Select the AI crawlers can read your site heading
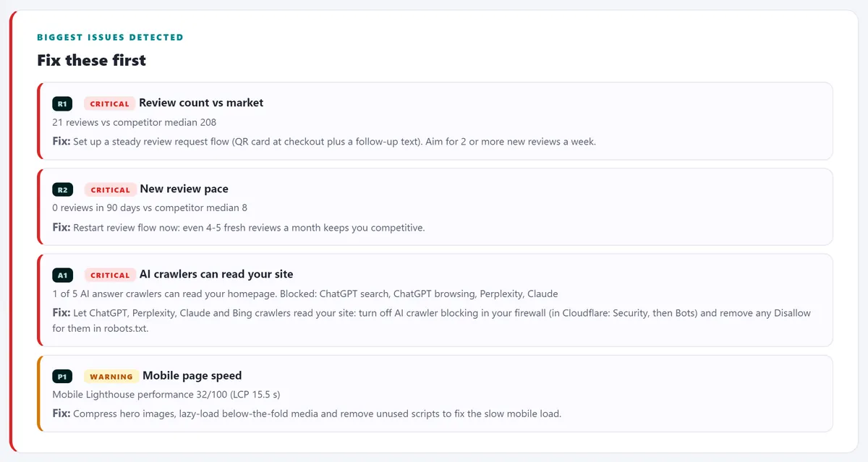Image resolution: width=868 pixels, height=462 pixels. point(216,274)
